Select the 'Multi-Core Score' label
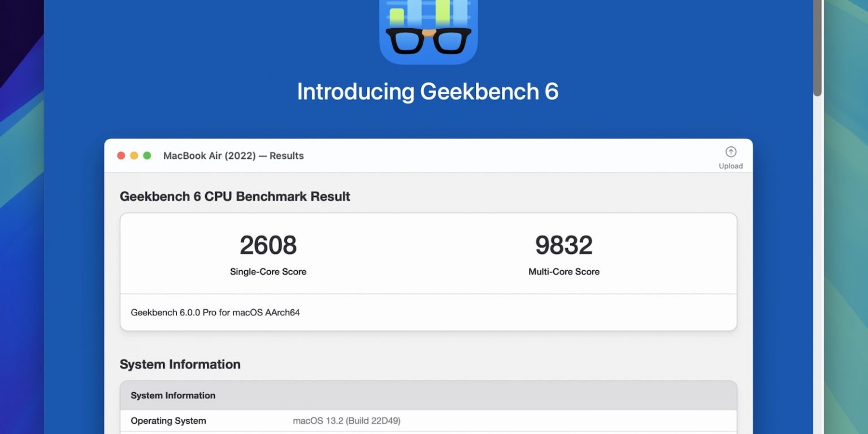This screenshot has height=434, width=868. click(563, 272)
